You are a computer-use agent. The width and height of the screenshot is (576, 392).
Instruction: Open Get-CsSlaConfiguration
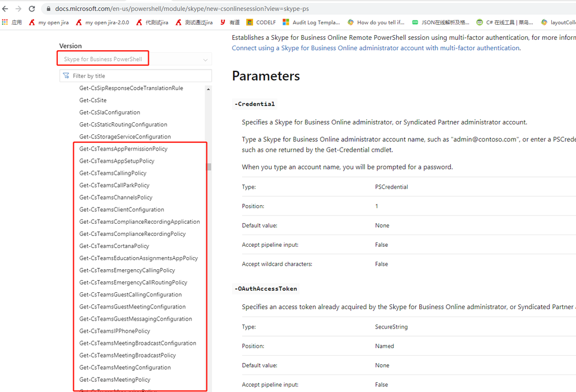[110, 112]
